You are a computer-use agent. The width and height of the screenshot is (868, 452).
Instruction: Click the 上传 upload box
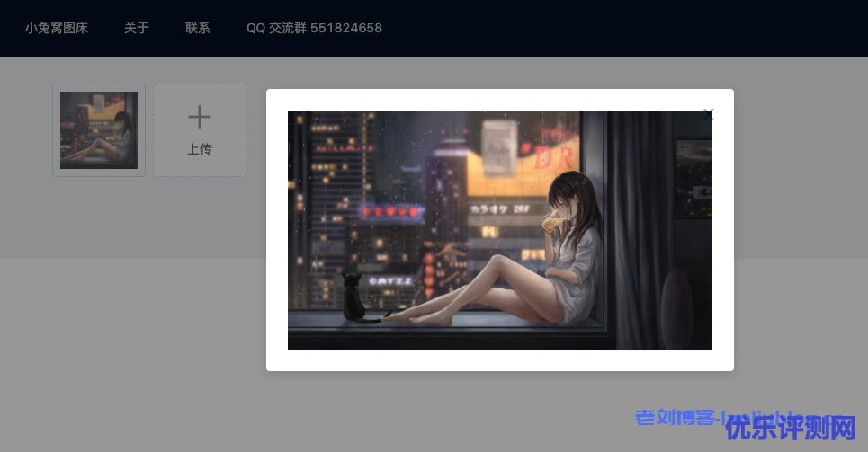tap(200, 130)
